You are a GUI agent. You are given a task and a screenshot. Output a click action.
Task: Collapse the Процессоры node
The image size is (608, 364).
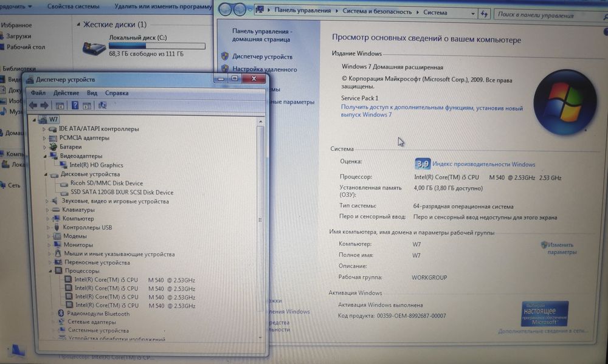point(50,271)
